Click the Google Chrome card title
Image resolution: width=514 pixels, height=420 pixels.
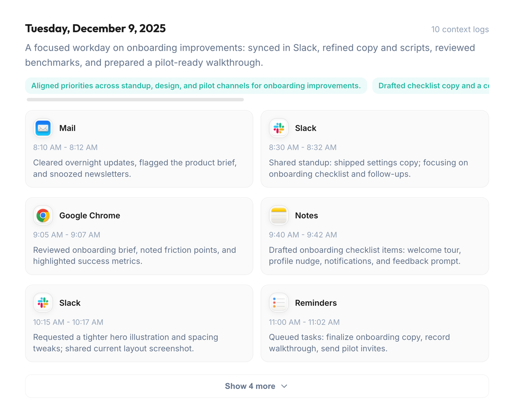90,215
